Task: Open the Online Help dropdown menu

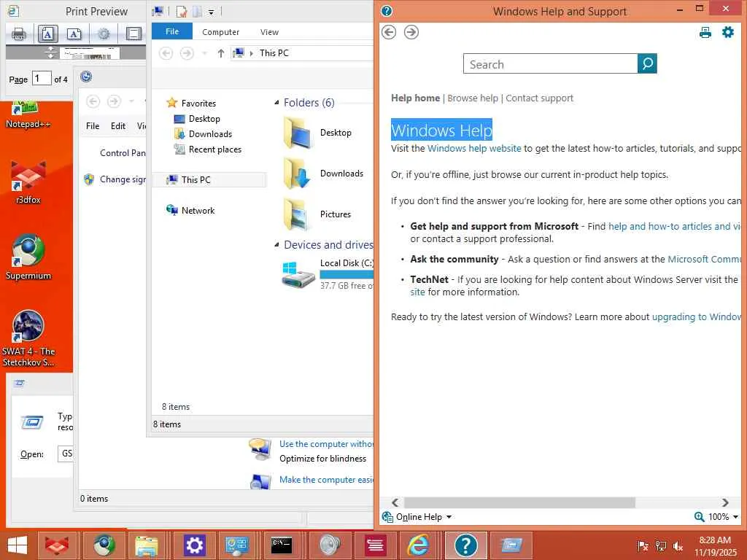Action: [x=417, y=517]
